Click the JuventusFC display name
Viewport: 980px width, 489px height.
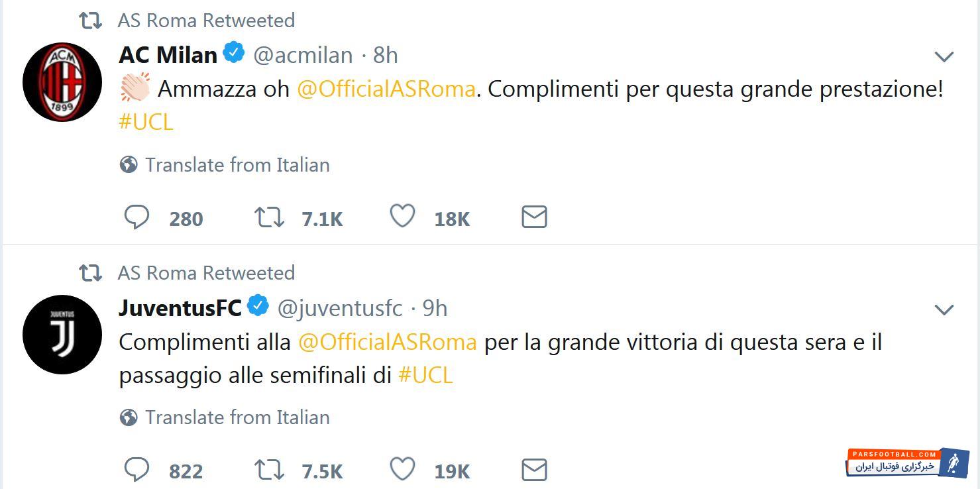click(180, 307)
